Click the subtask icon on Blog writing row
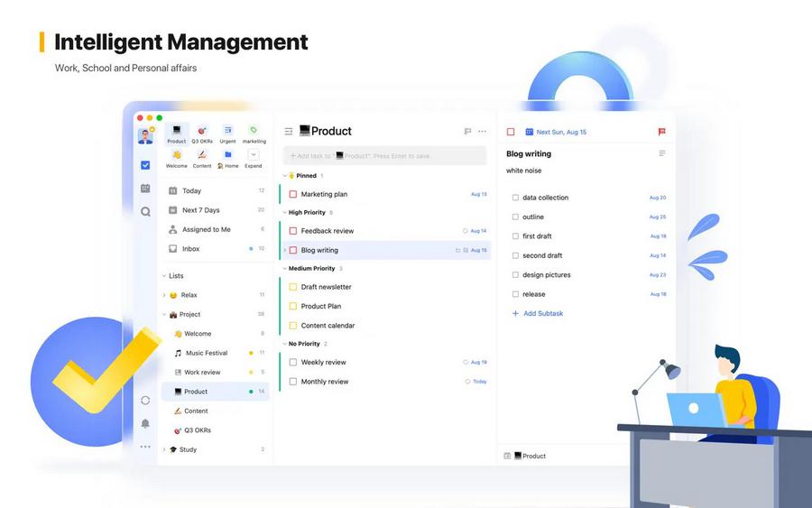 [x=457, y=250]
